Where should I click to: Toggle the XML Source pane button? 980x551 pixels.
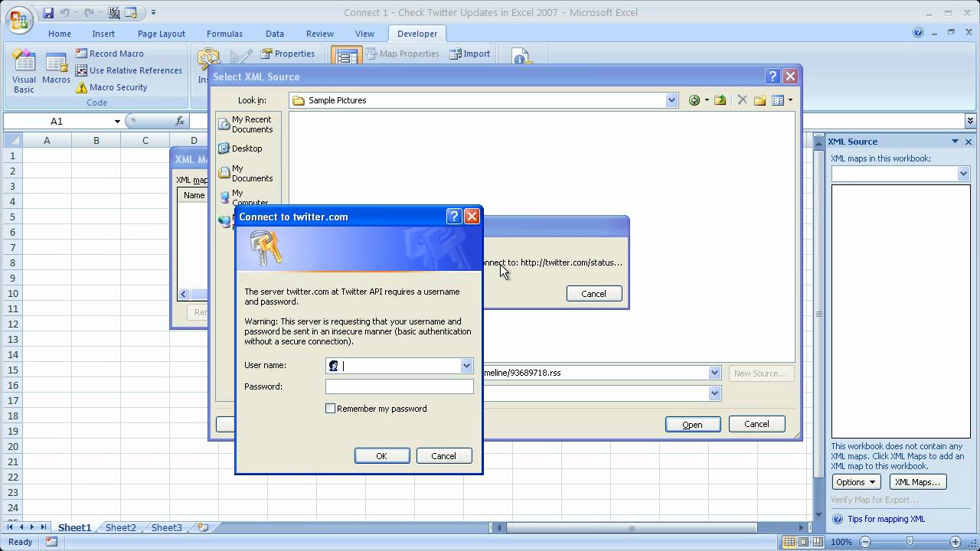click(x=346, y=56)
